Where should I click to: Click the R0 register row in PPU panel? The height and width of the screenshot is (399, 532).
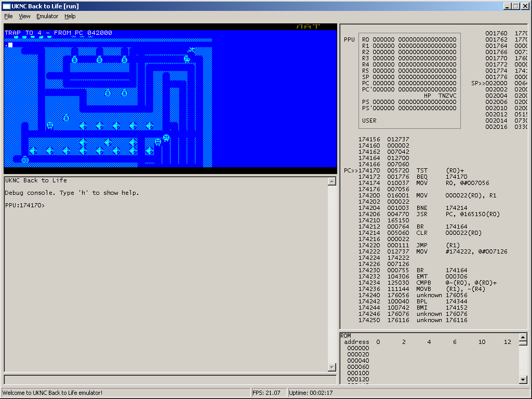coord(409,39)
